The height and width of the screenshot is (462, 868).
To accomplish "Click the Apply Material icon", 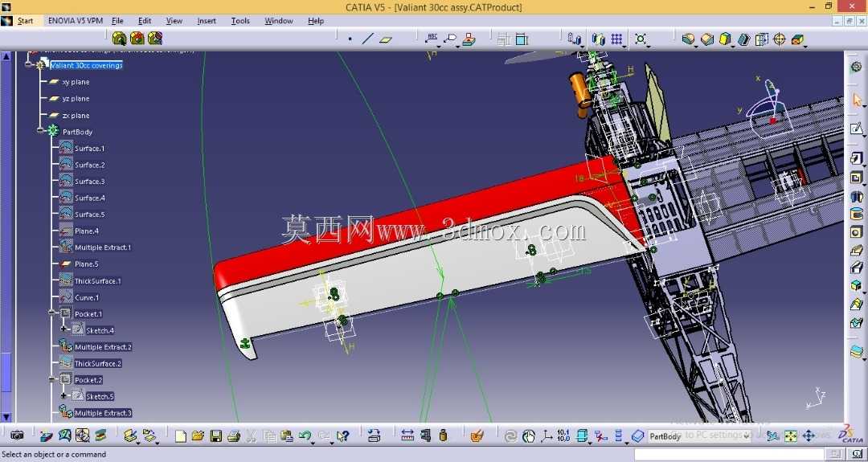I will point(477,436).
